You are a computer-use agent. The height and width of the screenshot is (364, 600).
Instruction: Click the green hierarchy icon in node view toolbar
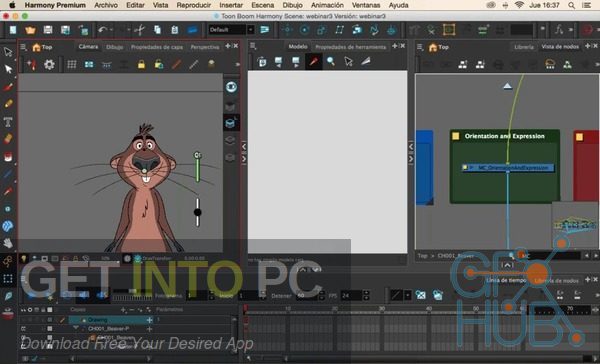click(567, 64)
